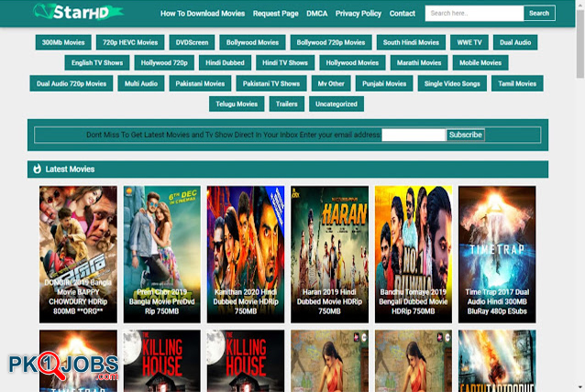Click the StarHD logo
Image resolution: width=585 pixels, height=392 pixels.
point(78,12)
